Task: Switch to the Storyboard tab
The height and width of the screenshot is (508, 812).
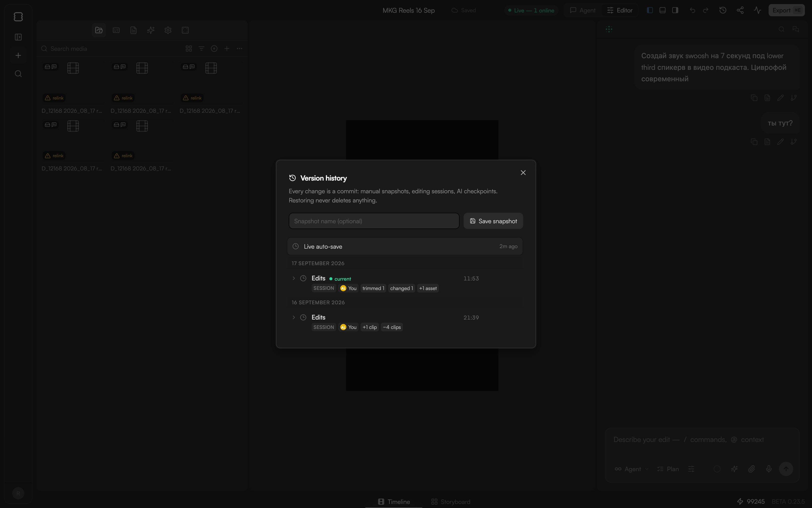Action: point(451,502)
